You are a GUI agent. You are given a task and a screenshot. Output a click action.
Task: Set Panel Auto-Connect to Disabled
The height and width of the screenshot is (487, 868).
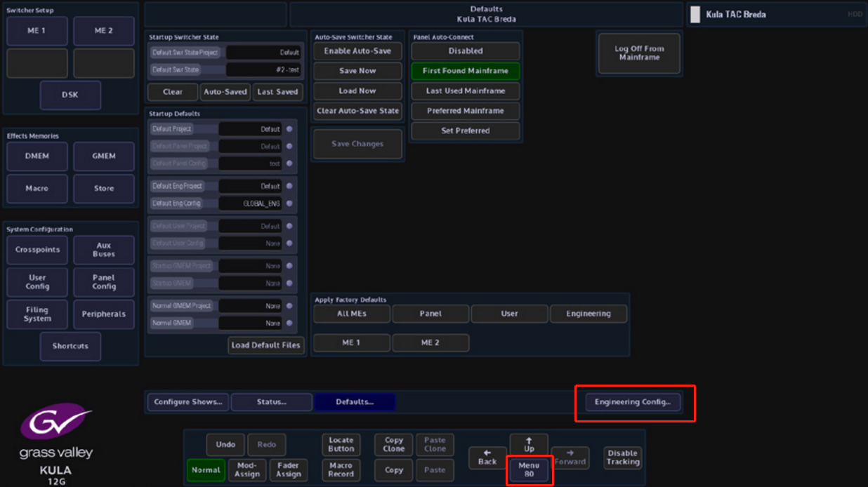click(x=466, y=51)
